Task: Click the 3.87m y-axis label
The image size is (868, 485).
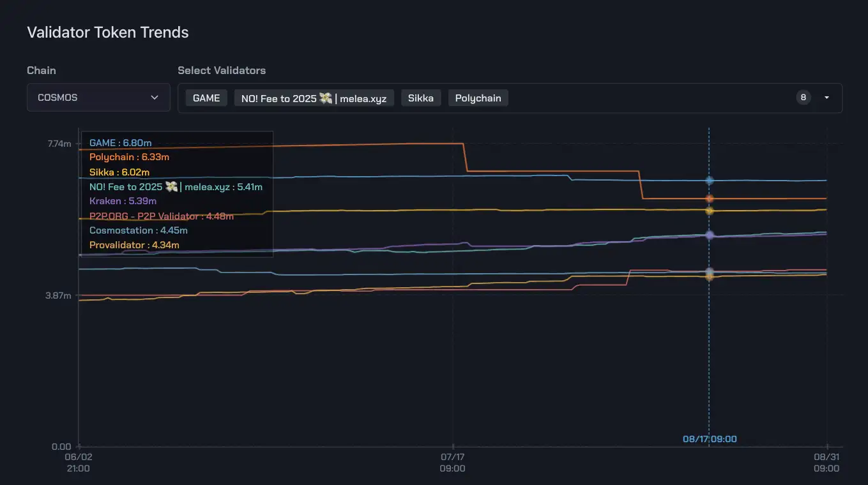Action: tap(59, 295)
